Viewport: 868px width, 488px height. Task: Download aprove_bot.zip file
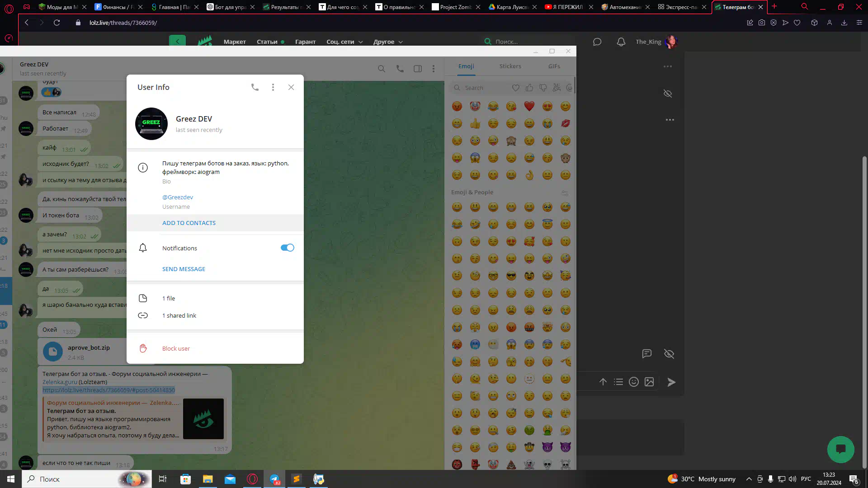pos(53,352)
